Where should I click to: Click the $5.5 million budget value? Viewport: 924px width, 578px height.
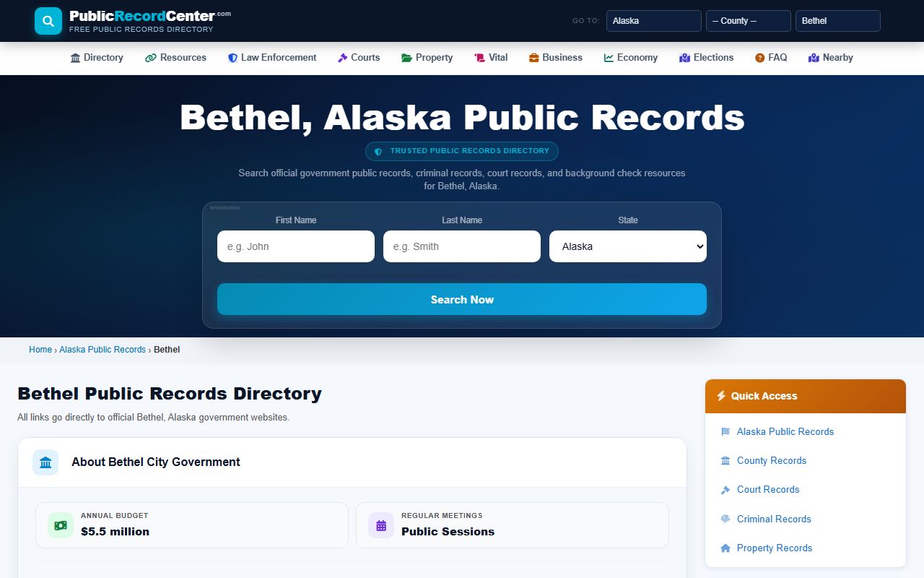click(115, 532)
